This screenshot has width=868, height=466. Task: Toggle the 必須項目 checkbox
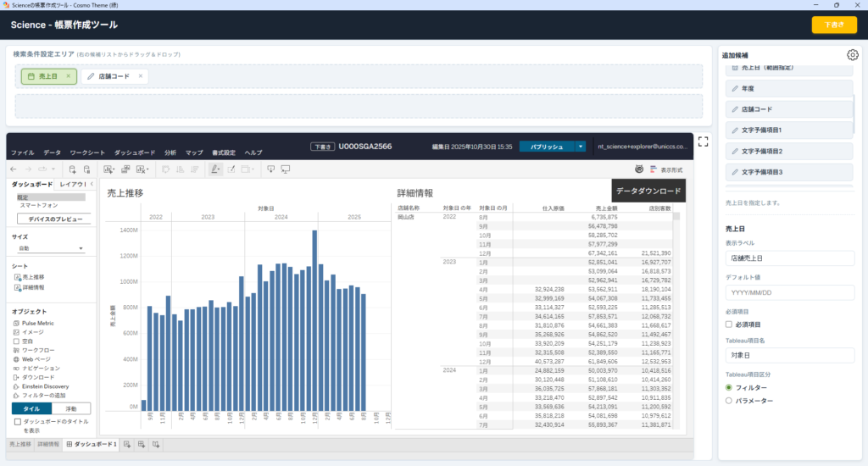click(729, 325)
